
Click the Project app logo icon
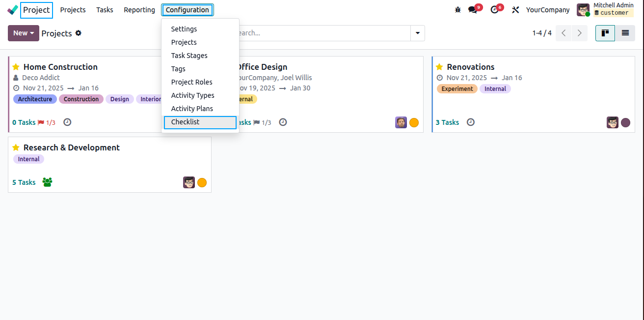[13, 10]
